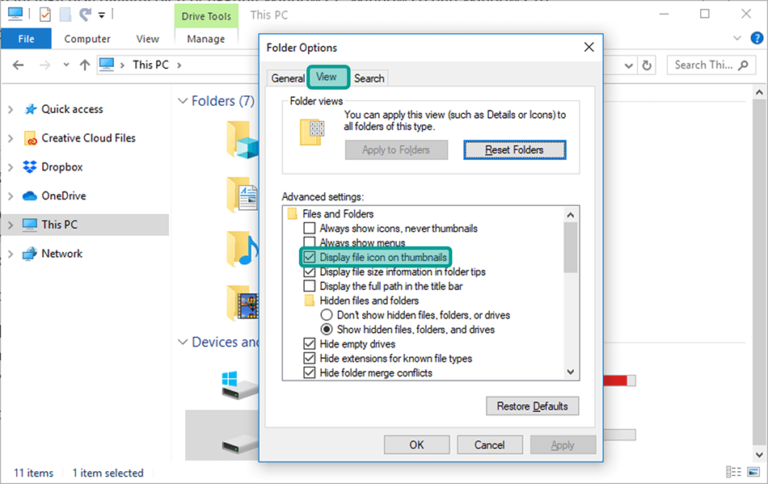Image resolution: width=768 pixels, height=484 pixels.
Task: Enable Display the full path in title bar
Action: tap(309, 286)
